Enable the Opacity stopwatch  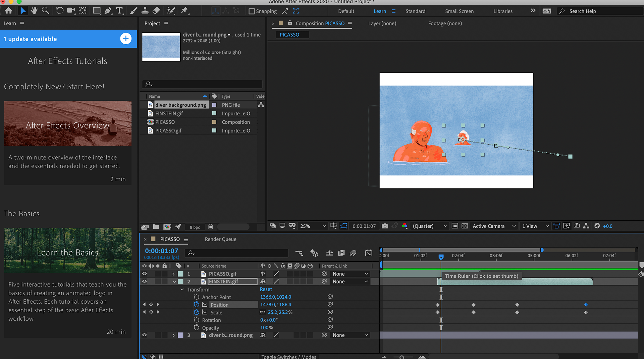click(x=197, y=327)
